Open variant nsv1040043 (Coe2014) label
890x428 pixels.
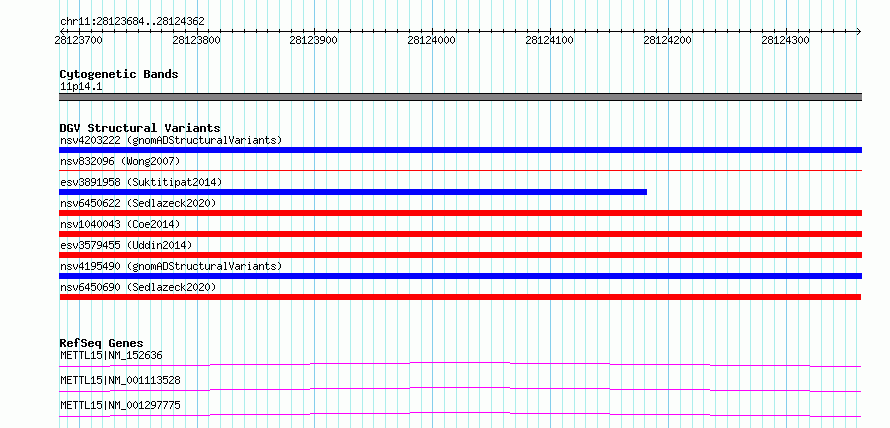[x=120, y=224]
